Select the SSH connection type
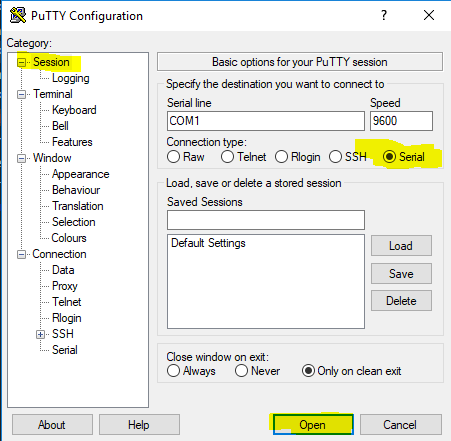 click(x=335, y=157)
